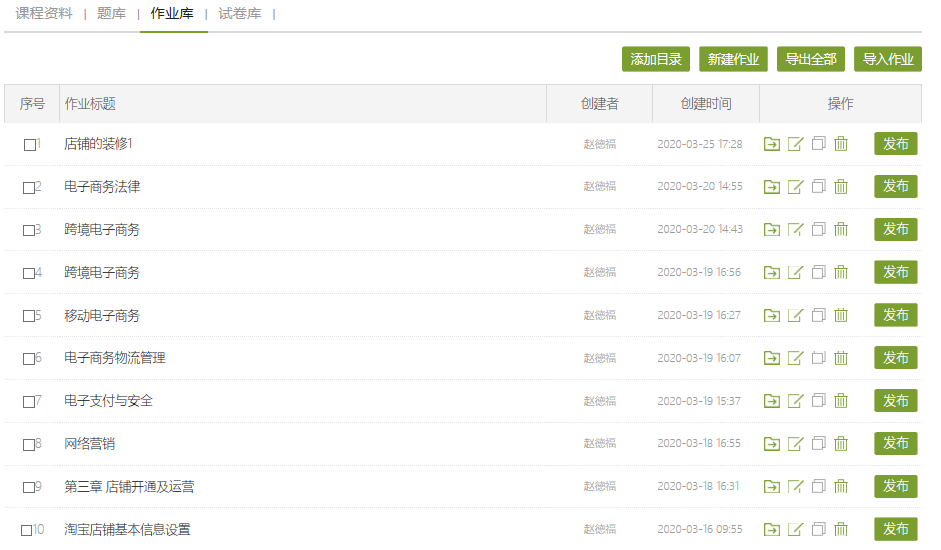Copy the 电子支付与安全 assignment
Screen dimensions: 941x550
(819, 401)
